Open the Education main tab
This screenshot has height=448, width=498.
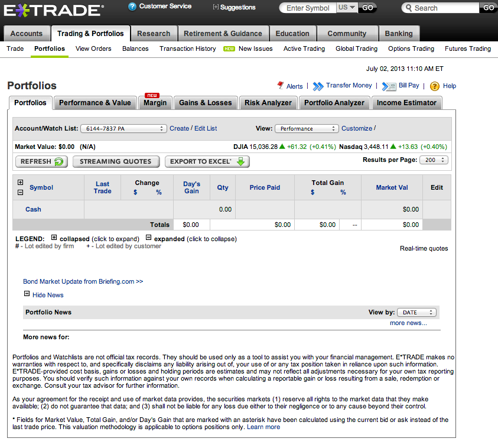(292, 34)
